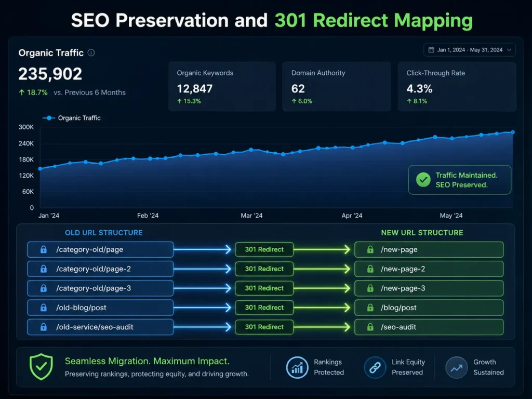Click the lock icon on /blog/post

(370, 308)
